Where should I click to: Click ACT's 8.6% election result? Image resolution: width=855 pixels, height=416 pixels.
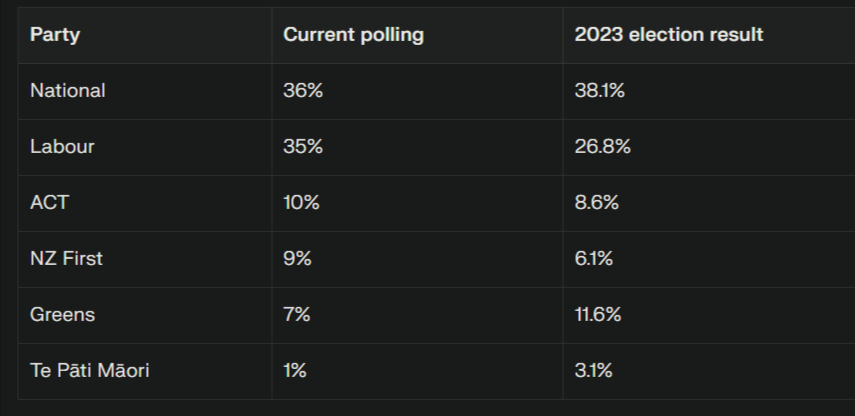[597, 203]
